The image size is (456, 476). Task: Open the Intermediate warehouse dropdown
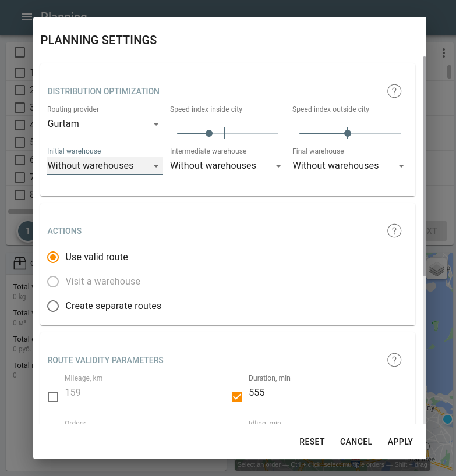coord(227,166)
